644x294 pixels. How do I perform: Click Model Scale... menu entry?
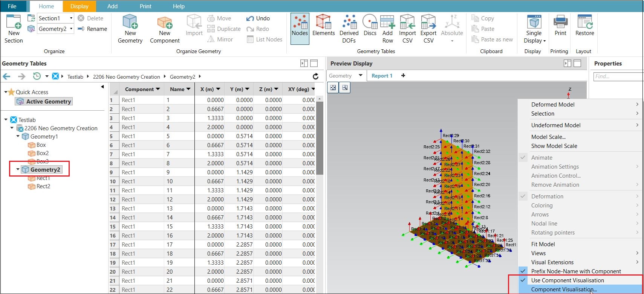tap(548, 137)
